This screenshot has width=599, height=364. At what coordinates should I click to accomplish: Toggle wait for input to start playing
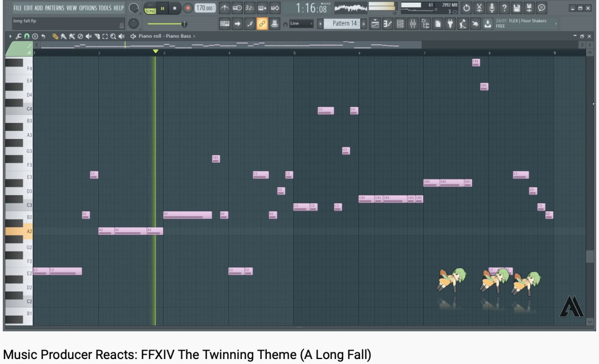click(237, 8)
